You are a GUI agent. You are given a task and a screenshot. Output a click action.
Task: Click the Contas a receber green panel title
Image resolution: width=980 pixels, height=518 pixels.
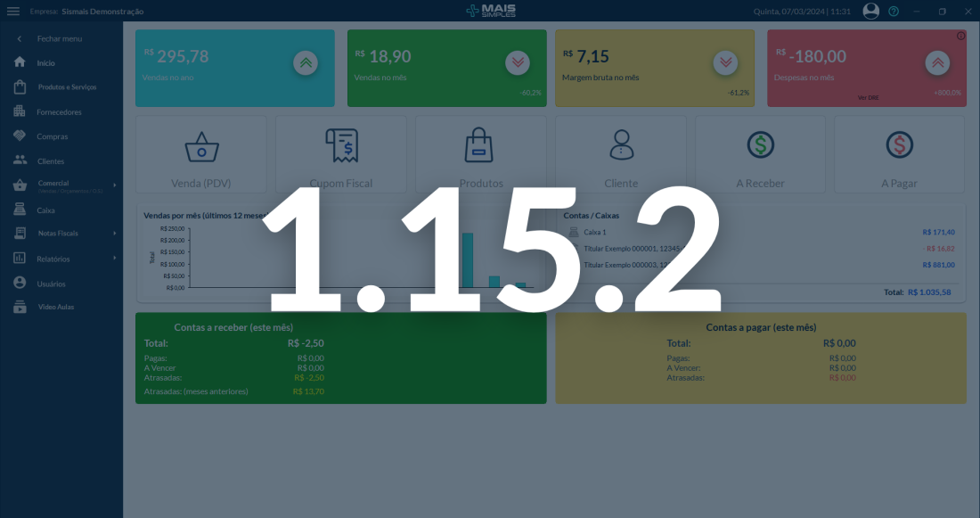tap(233, 327)
